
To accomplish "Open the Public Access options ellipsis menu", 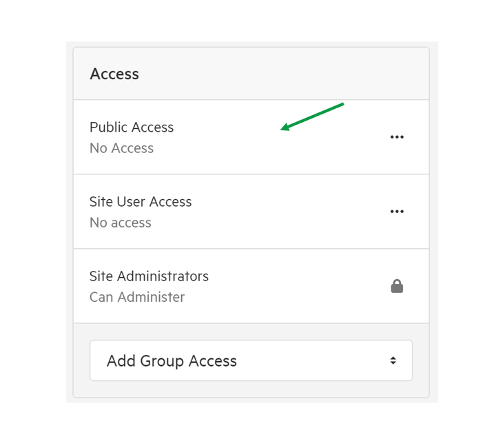I will coord(397,137).
